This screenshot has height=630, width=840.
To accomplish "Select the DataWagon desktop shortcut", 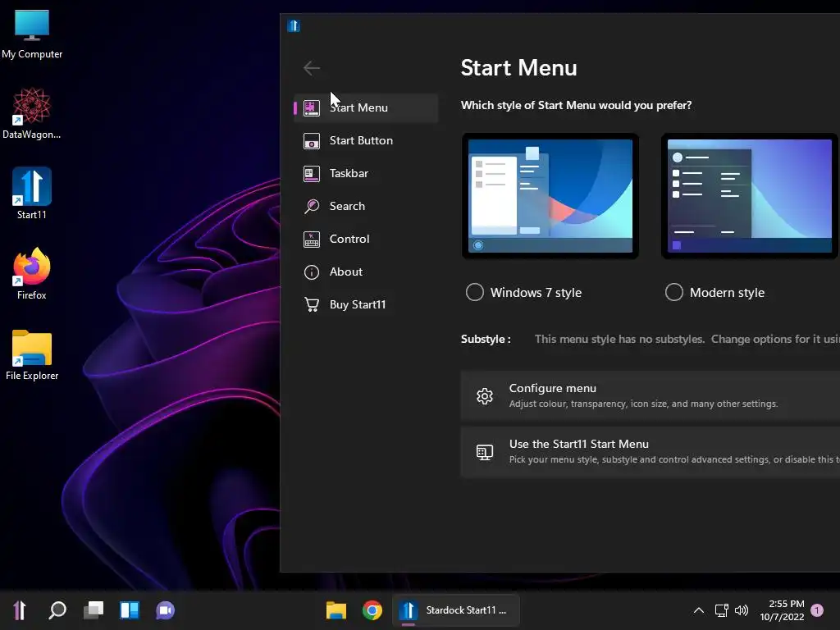I will tap(32, 113).
